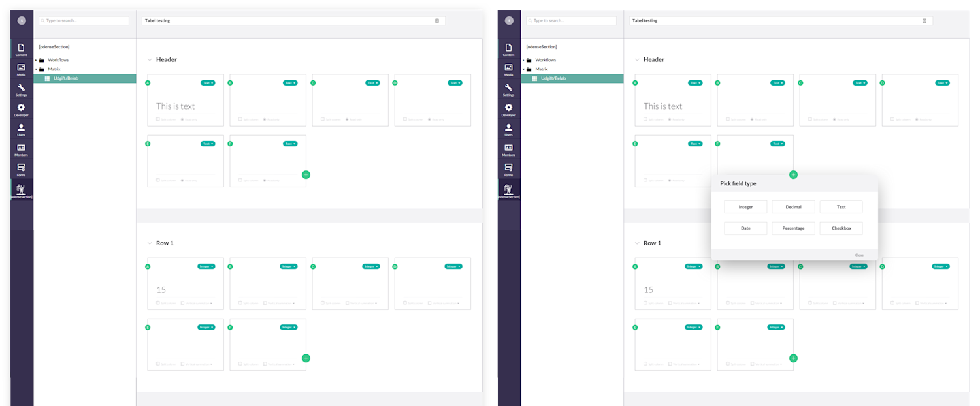The height and width of the screenshot is (406, 980).
Task: Click Header cell D badge, no-dialog screenshot
Action: (x=395, y=83)
